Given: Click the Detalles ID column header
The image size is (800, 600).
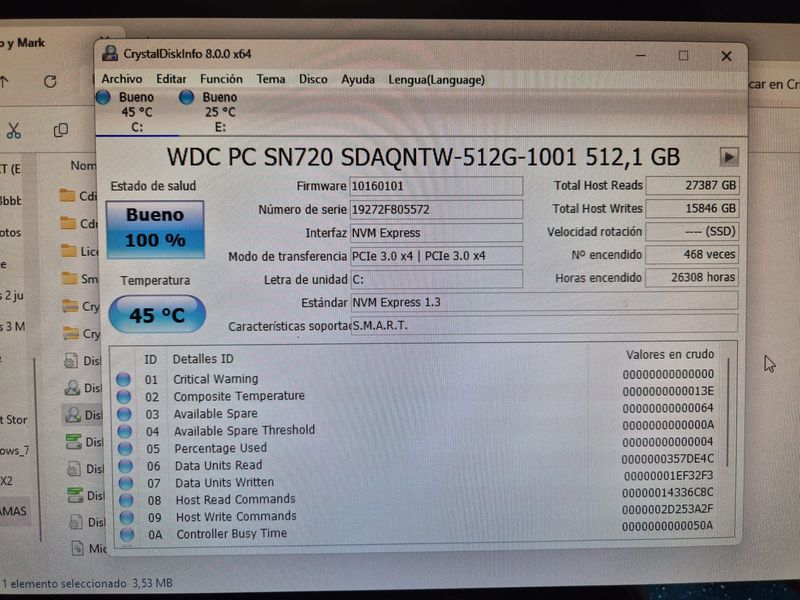Looking at the screenshot, I should tap(203, 359).
